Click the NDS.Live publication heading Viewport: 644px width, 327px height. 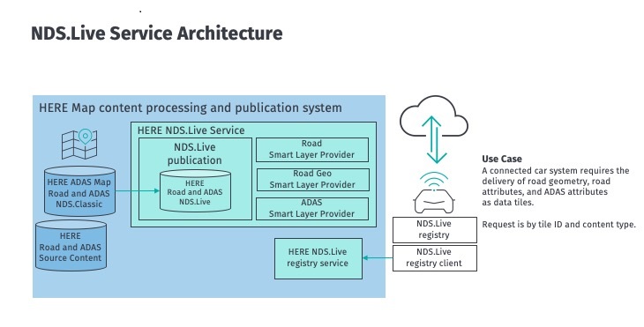click(195, 153)
